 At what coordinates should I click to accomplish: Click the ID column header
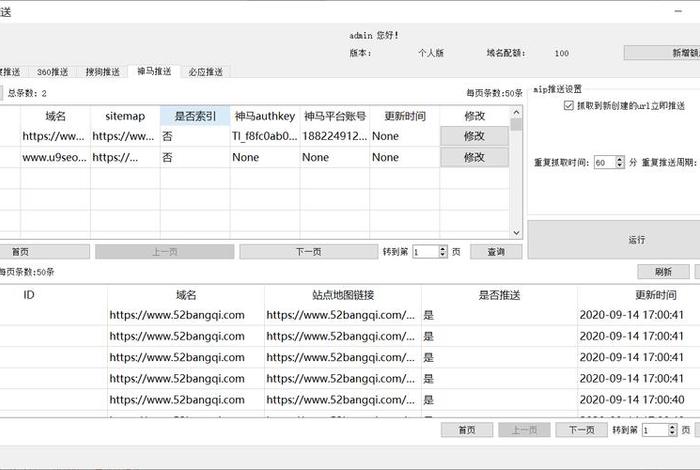click(x=29, y=295)
